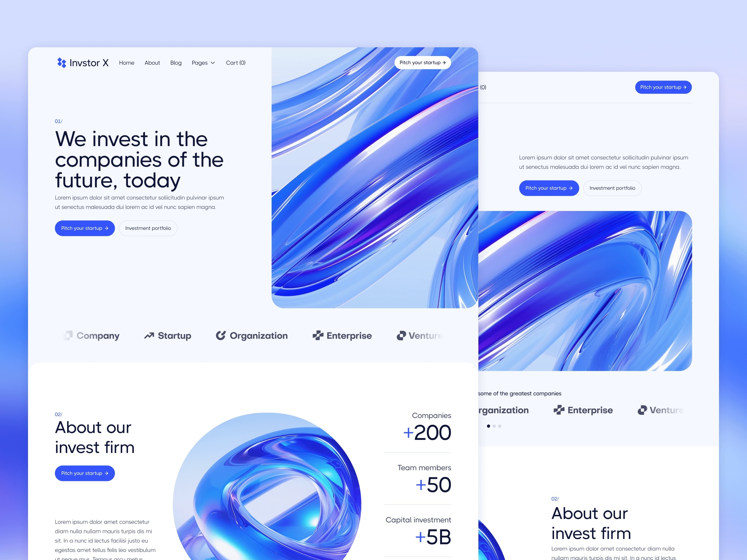Select the Home menu item
The height and width of the screenshot is (560, 747).
pos(125,62)
